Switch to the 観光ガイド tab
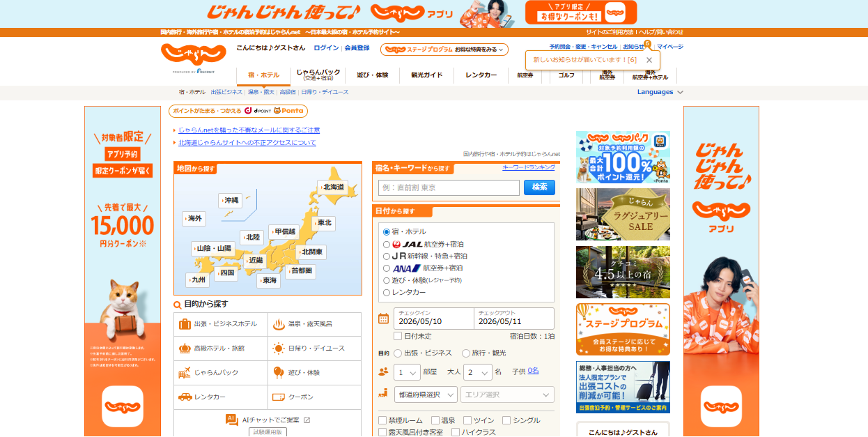This screenshot has width=868, height=437. [426, 75]
